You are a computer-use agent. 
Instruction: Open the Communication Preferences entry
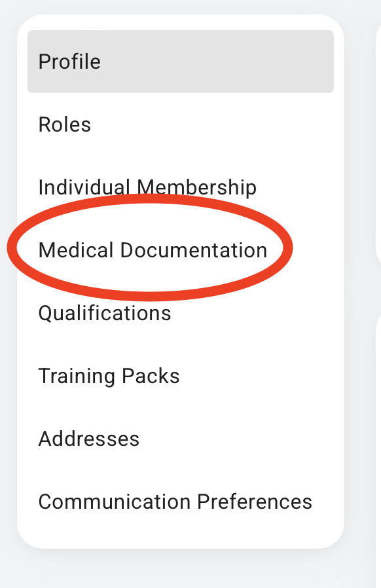pos(175,502)
